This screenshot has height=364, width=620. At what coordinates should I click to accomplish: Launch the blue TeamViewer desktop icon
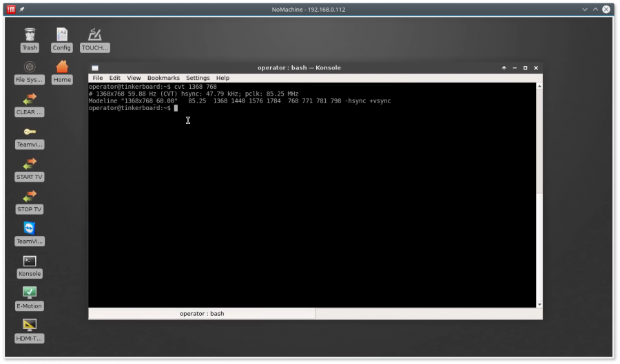coord(30,228)
